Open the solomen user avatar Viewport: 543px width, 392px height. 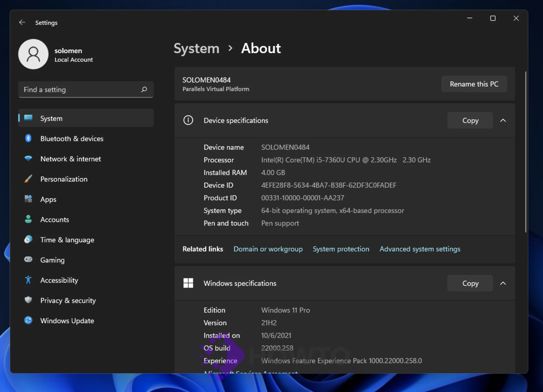(x=33, y=54)
